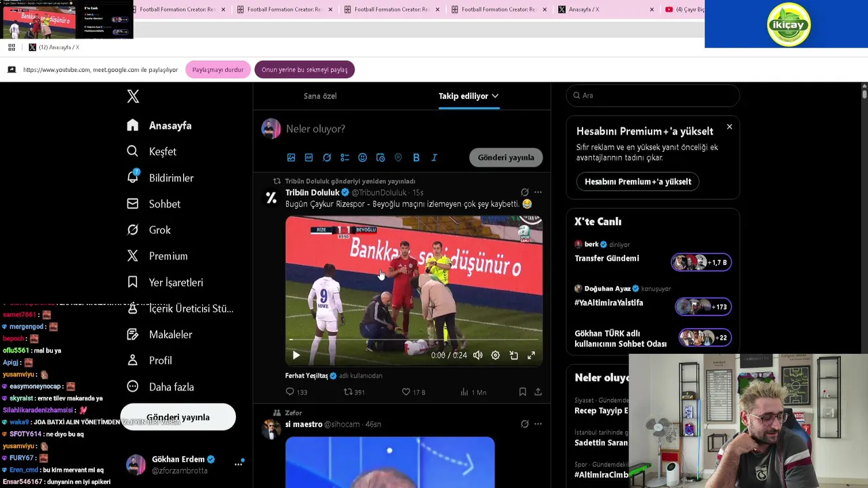Click Hesabını Premium+'a yükselt button
Image resolution: width=868 pixels, height=488 pixels.
(x=638, y=182)
